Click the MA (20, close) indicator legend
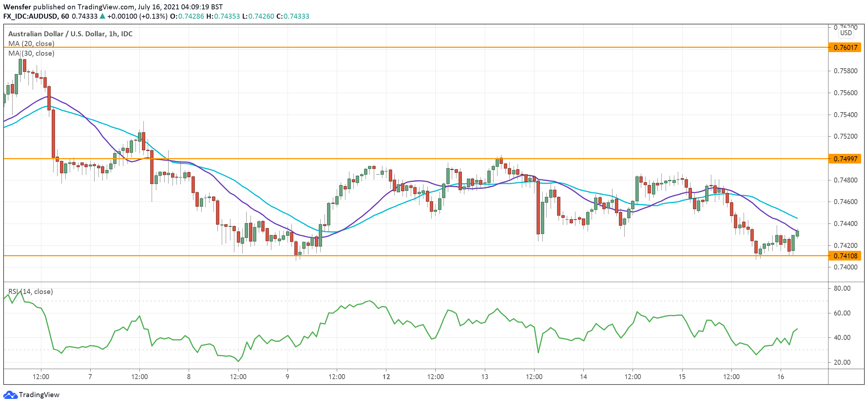 (x=31, y=43)
